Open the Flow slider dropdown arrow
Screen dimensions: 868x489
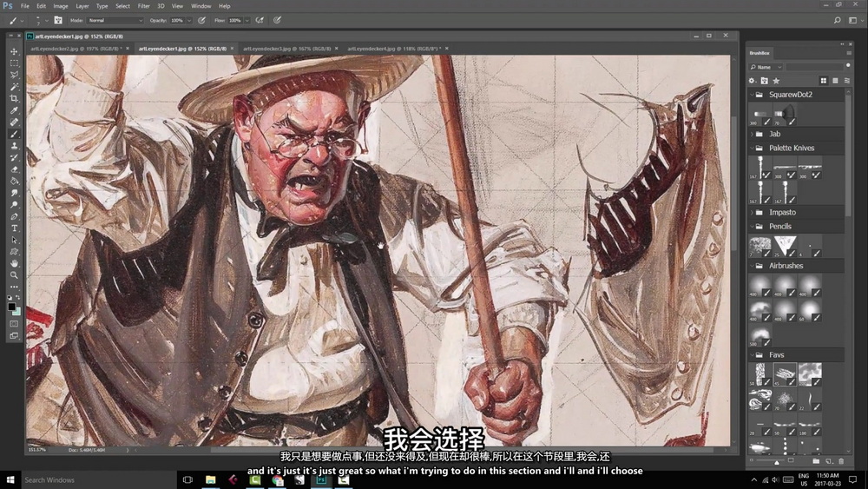[247, 21]
